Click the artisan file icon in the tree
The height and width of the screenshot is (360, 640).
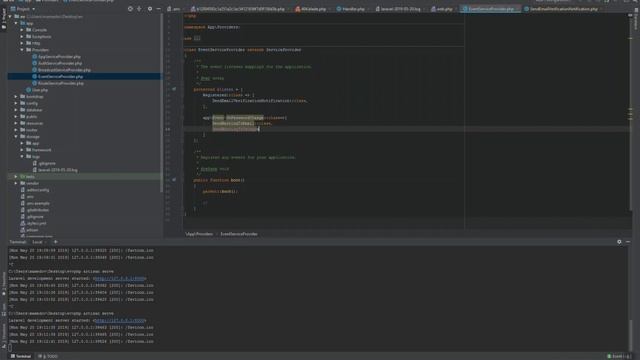click(x=23, y=230)
